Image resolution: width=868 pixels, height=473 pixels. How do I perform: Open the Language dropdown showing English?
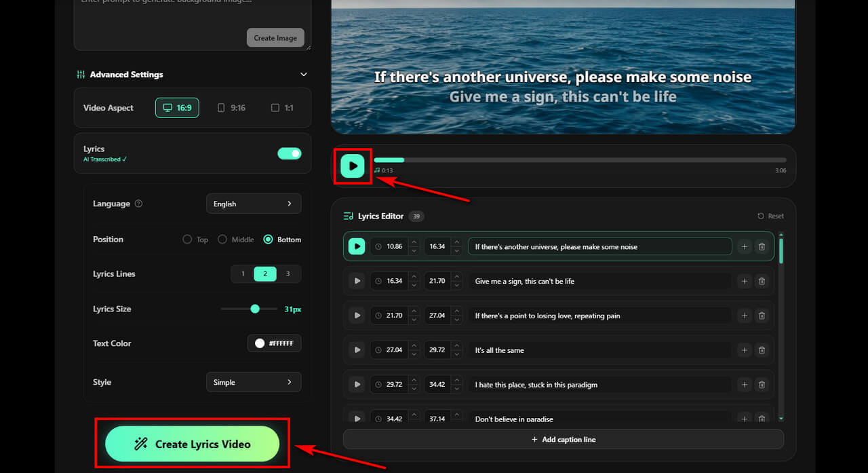(x=254, y=204)
